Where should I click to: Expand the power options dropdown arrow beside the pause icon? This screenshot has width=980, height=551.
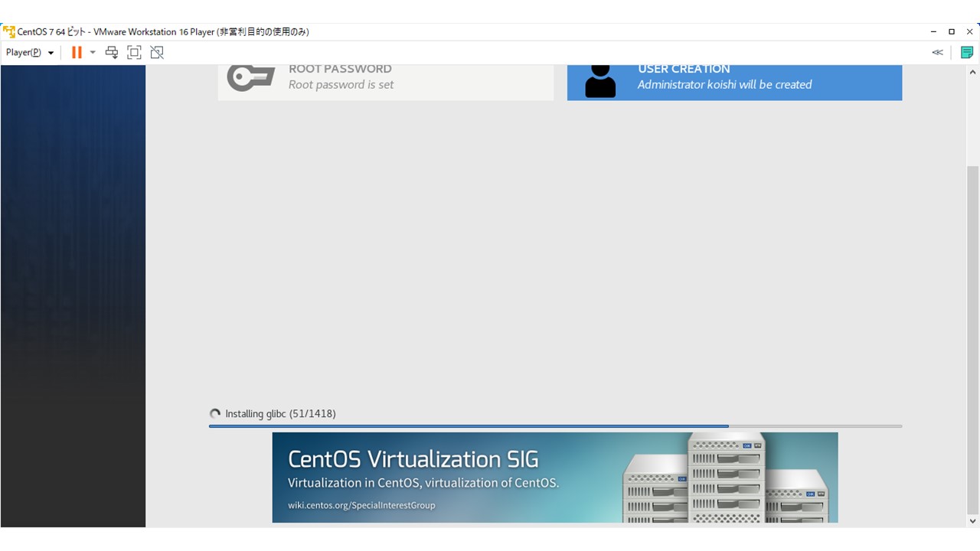tap(93, 53)
